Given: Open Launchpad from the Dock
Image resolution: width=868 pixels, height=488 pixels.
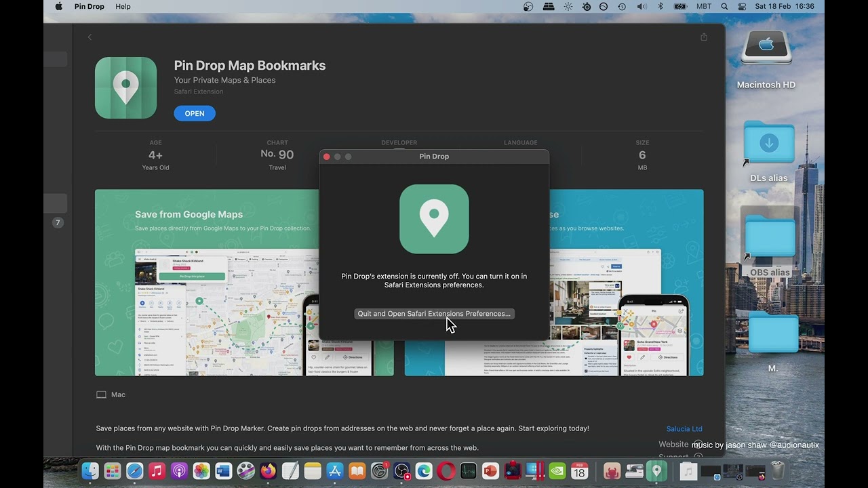Looking at the screenshot, I should coord(113,471).
